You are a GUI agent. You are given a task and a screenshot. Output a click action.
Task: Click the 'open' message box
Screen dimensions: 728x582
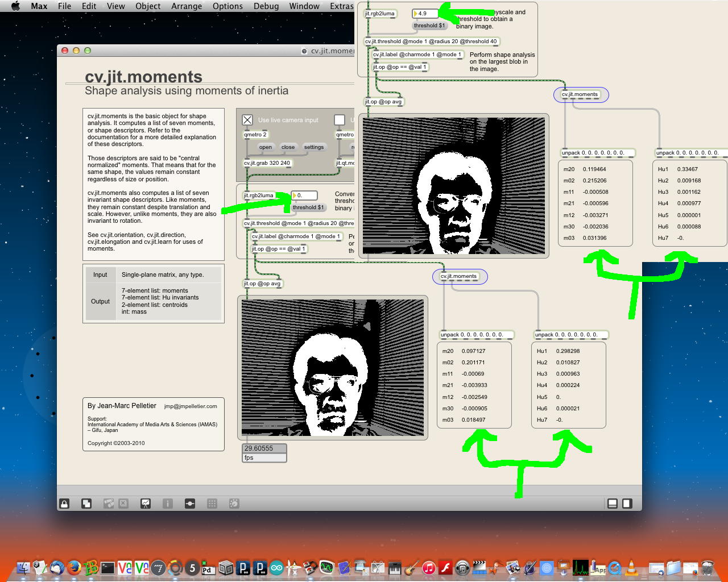[x=266, y=147]
